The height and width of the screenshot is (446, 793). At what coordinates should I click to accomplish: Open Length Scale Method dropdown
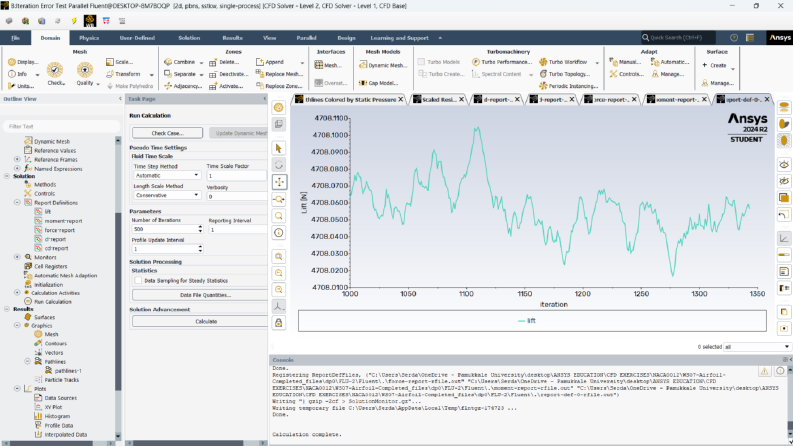click(x=167, y=195)
